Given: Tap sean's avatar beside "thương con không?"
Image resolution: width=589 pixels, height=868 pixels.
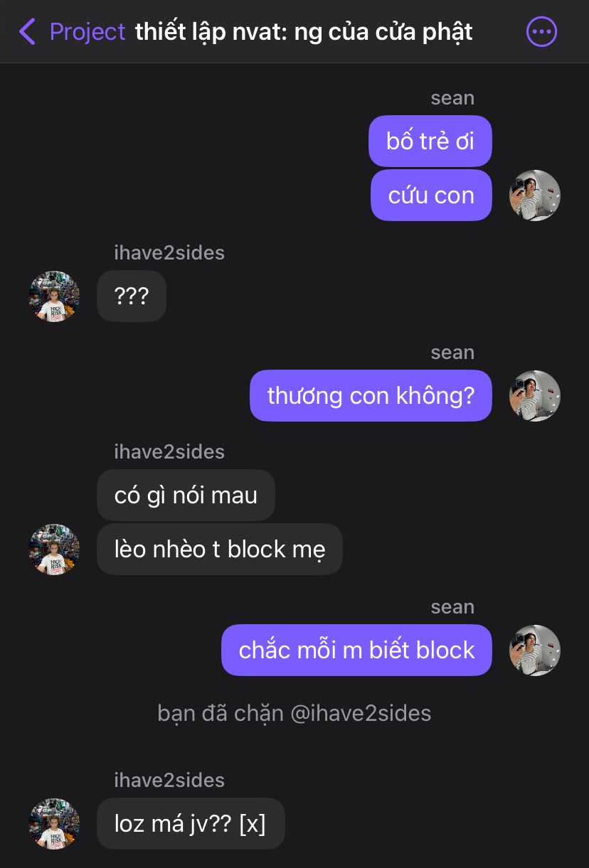Looking at the screenshot, I should pos(535,396).
